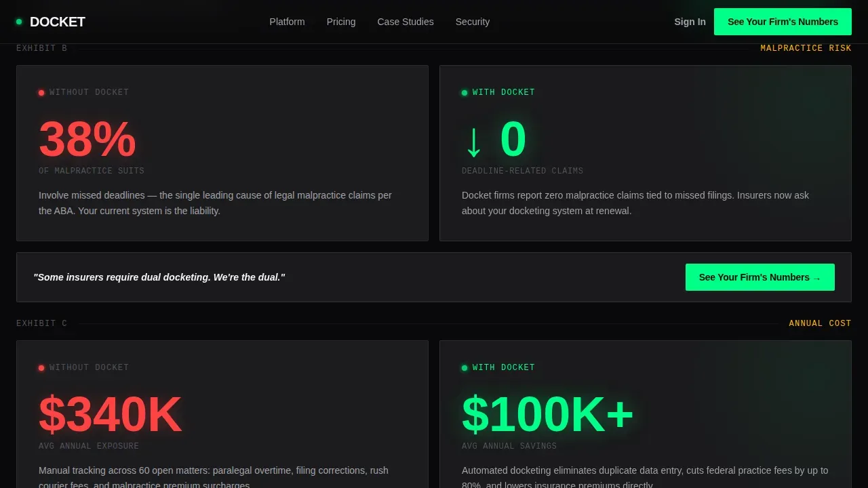Click the AVG ANNUAL SAVINGS caption
Screen dimensions: 868x488
[x=509, y=446]
